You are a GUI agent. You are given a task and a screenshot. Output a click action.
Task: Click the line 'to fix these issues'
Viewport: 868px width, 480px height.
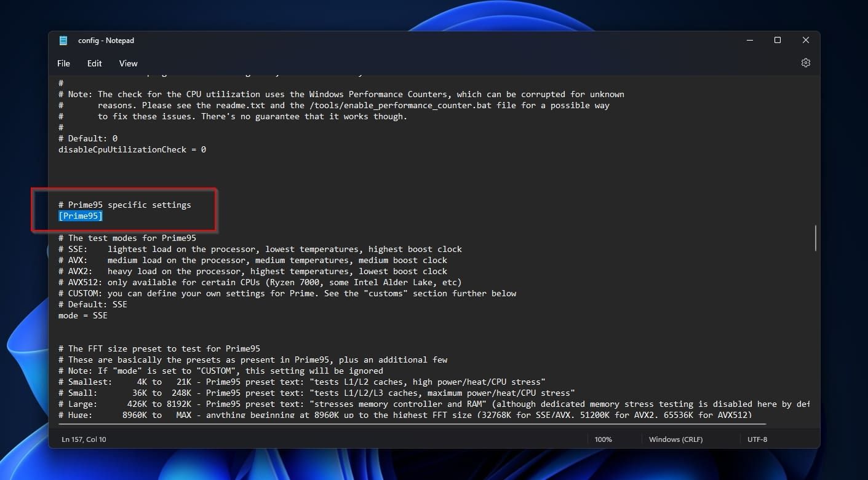pos(233,116)
